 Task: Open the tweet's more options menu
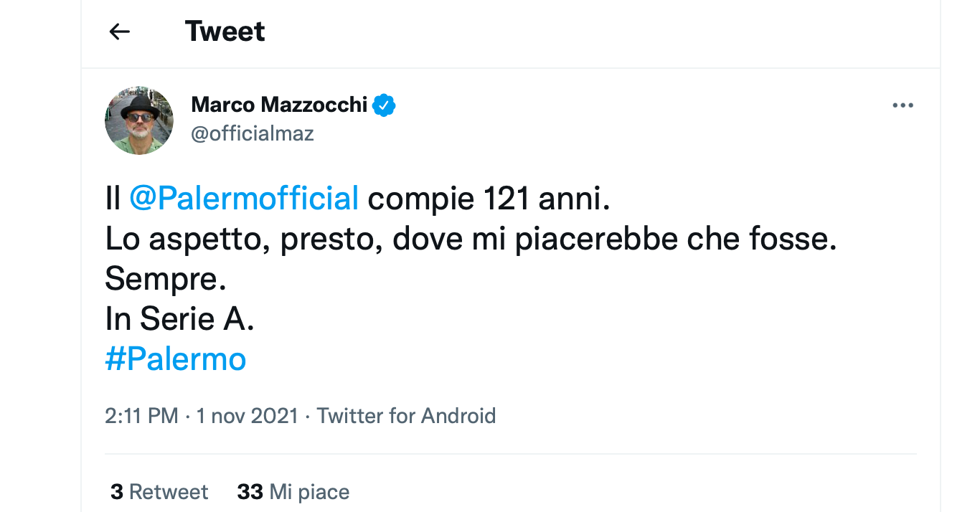(903, 105)
